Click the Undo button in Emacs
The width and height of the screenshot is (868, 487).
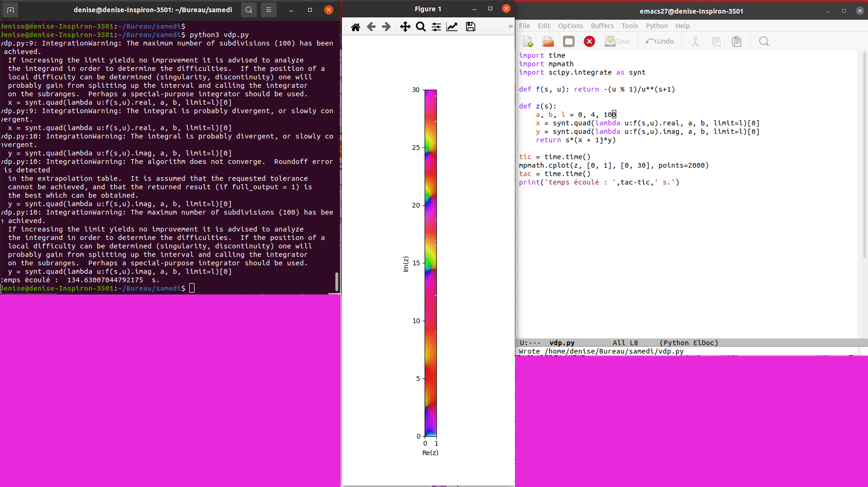coord(659,41)
